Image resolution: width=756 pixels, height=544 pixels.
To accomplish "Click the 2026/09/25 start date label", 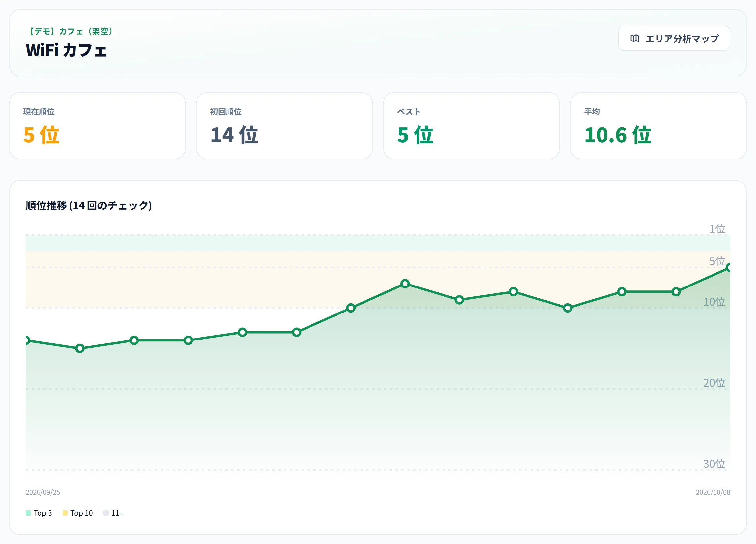I will coord(43,492).
